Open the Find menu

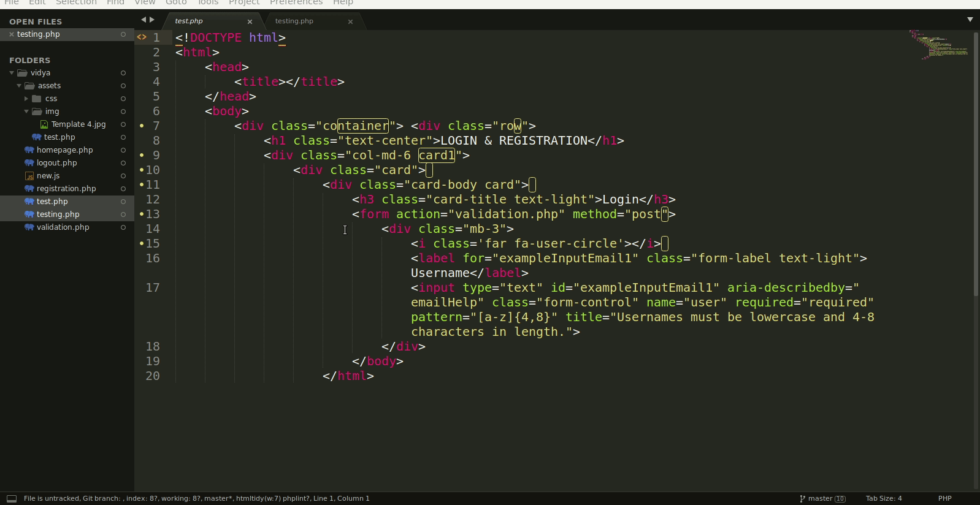[115, 2]
